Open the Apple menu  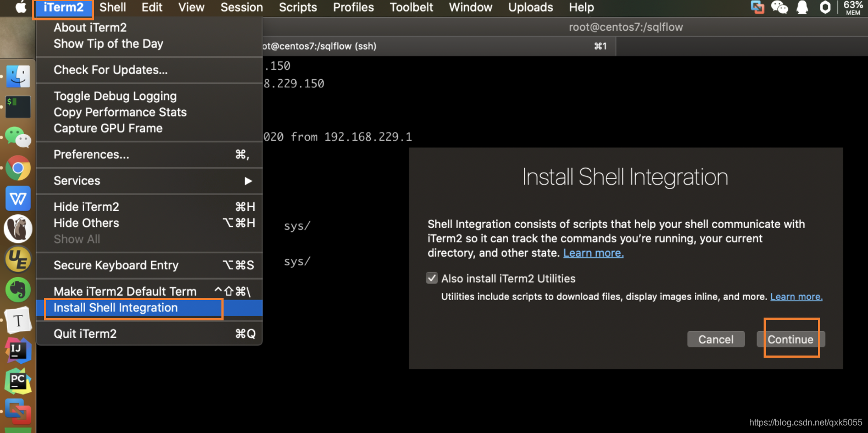(x=20, y=7)
